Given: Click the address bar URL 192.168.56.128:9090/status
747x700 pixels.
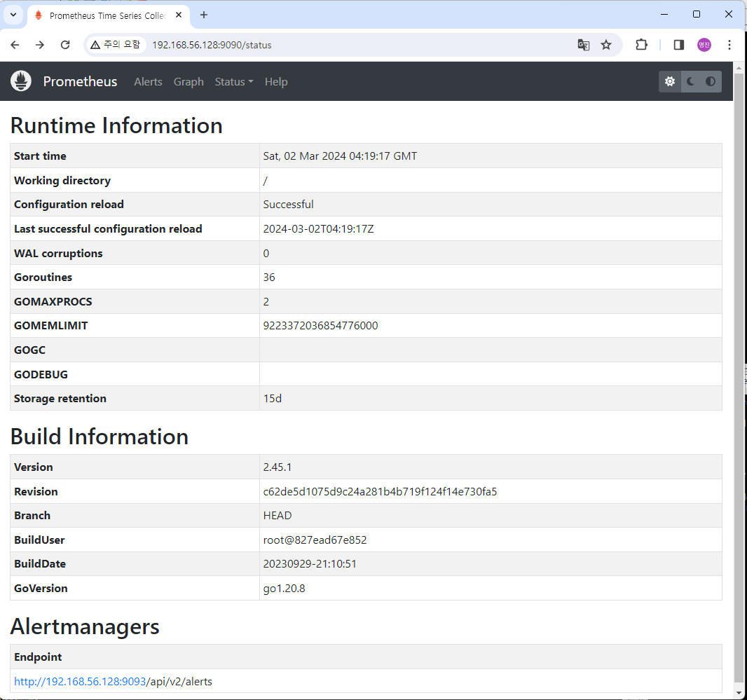Looking at the screenshot, I should point(212,45).
